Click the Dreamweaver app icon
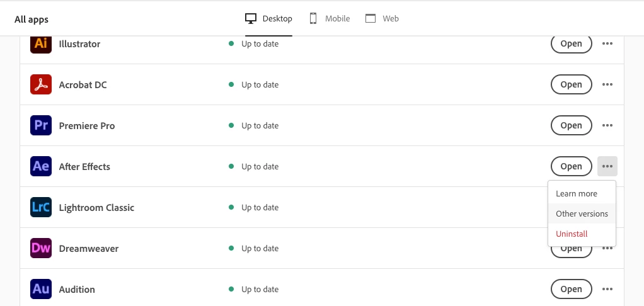 click(41, 248)
